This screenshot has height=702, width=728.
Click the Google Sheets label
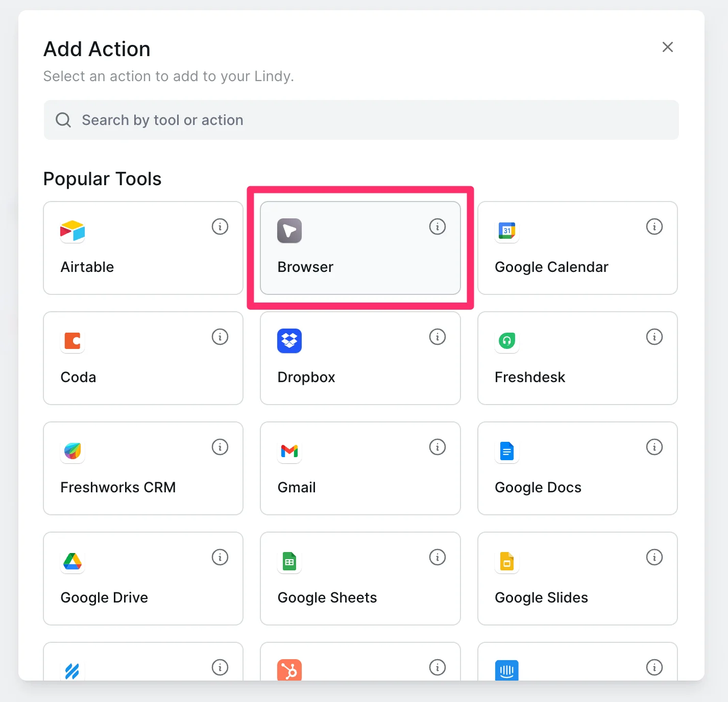[x=327, y=598]
